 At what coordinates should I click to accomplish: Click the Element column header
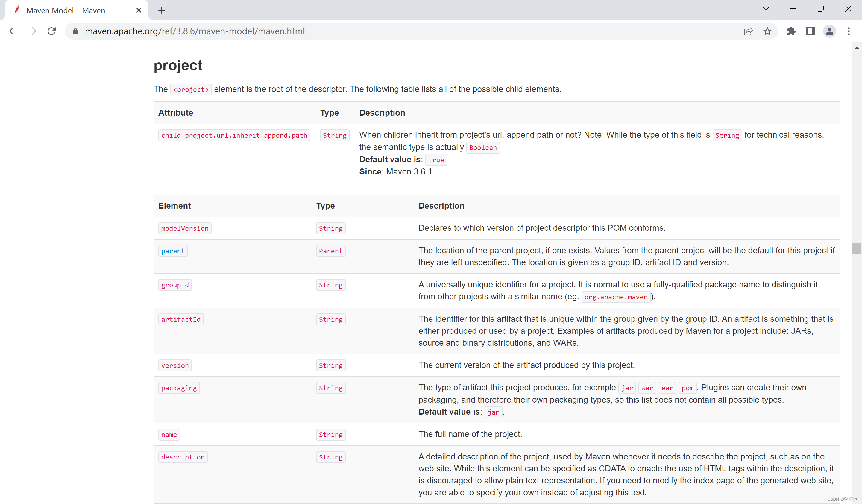174,206
